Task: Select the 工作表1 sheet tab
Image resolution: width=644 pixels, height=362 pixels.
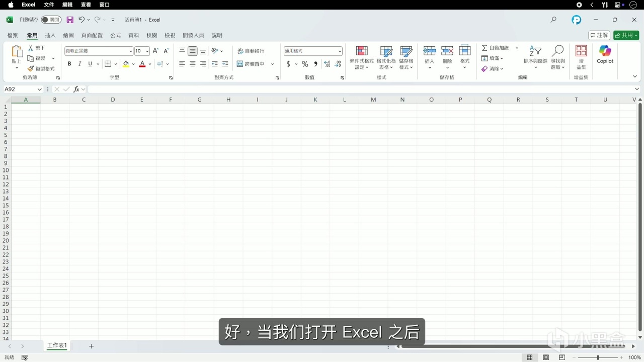Action: 57,346
